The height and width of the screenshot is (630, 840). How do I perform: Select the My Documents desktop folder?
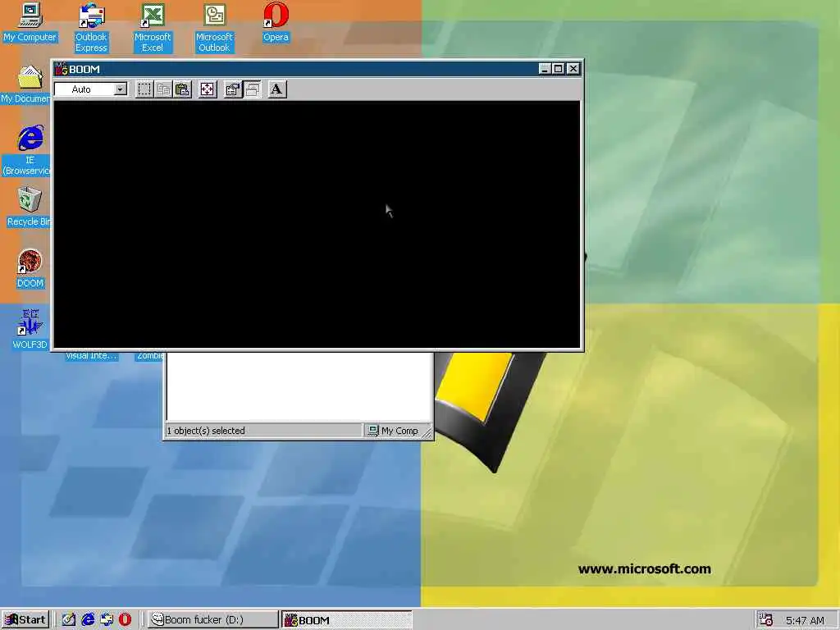coord(25,84)
